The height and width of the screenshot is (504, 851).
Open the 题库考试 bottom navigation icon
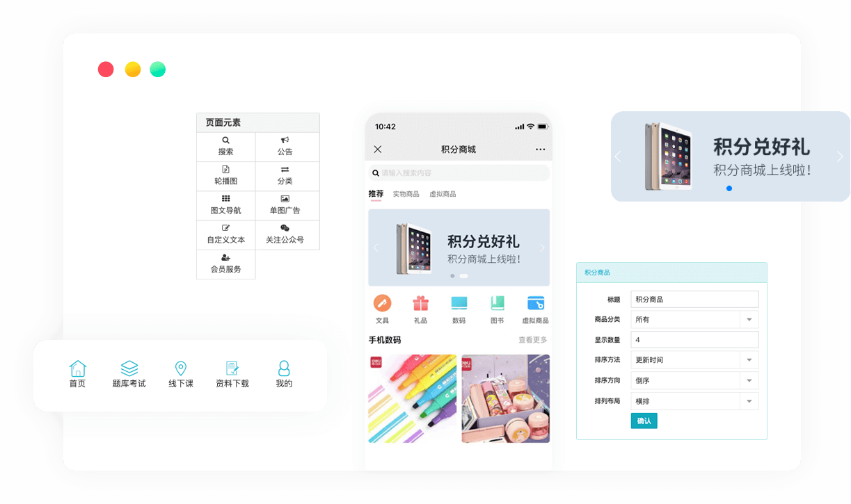pyautogui.click(x=129, y=368)
